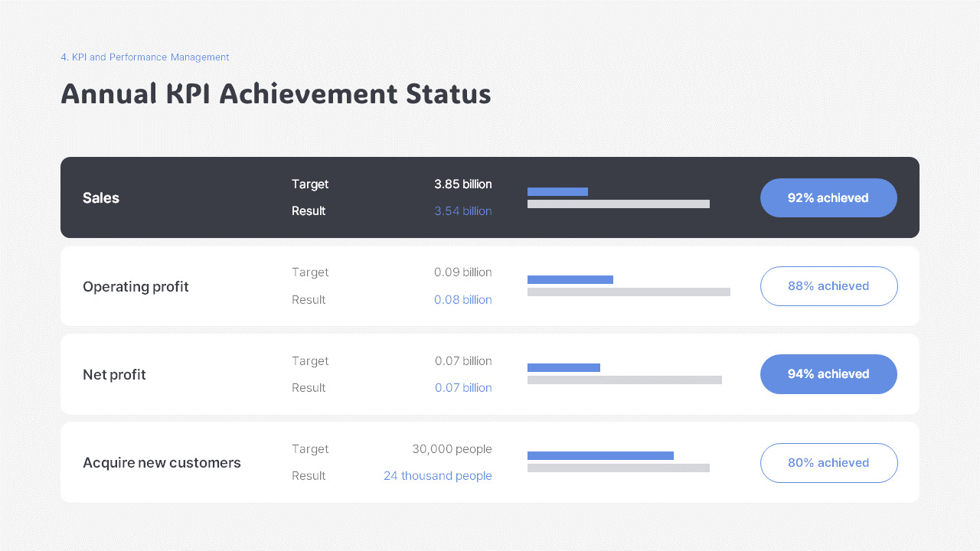Select the blue 0.07 billion result value
The height and width of the screenshot is (551, 980).
[463, 388]
